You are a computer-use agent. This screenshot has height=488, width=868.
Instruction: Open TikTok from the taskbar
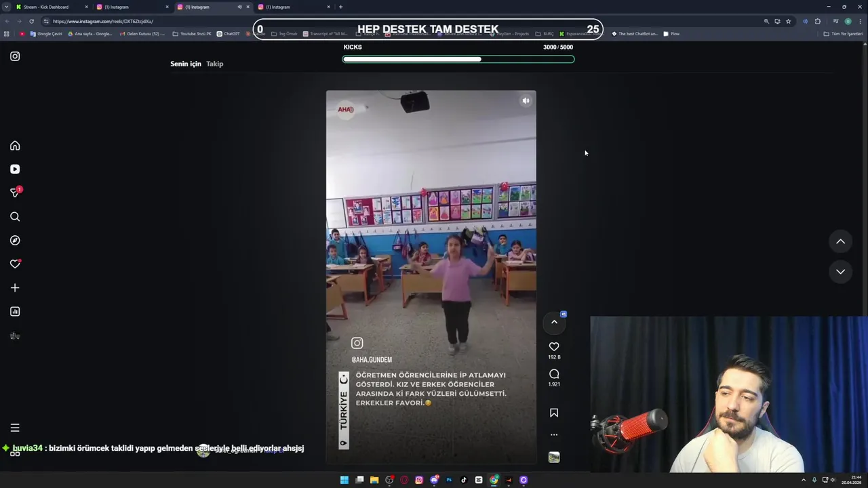464,480
